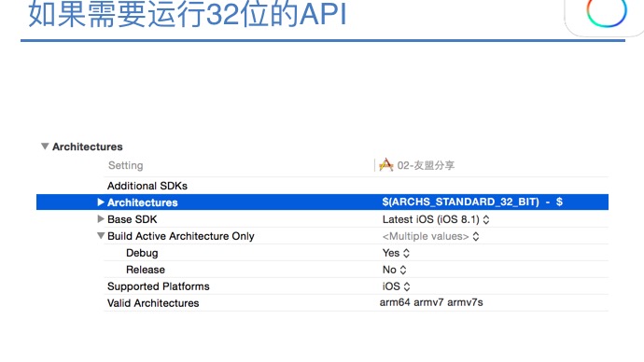Click the $(ARCHS_STANDARD_32_BIT) value

(460, 202)
